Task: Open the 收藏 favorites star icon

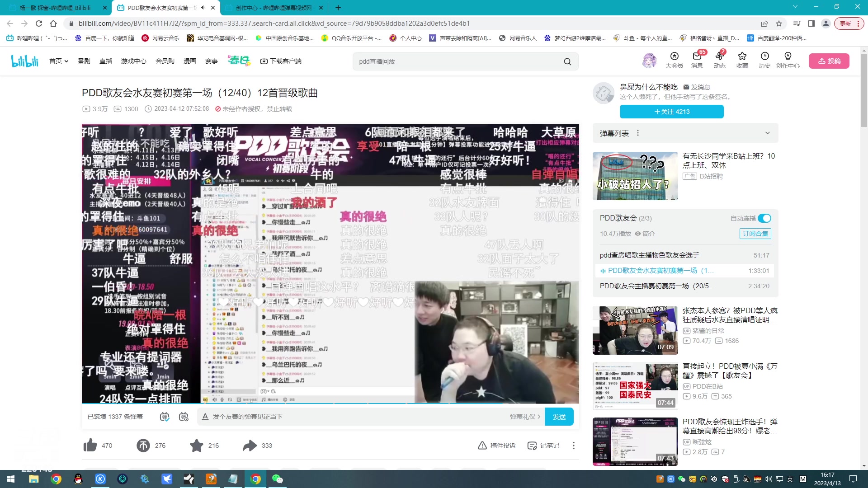Action: click(742, 60)
